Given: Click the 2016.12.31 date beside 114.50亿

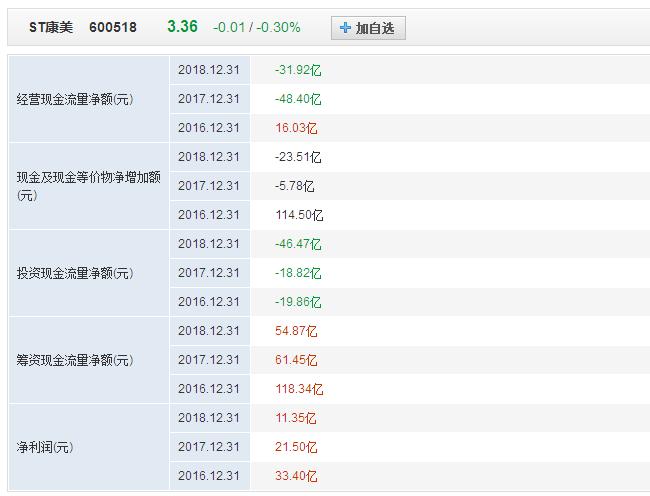Looking at the screenshot, I should tap(209, 215).
